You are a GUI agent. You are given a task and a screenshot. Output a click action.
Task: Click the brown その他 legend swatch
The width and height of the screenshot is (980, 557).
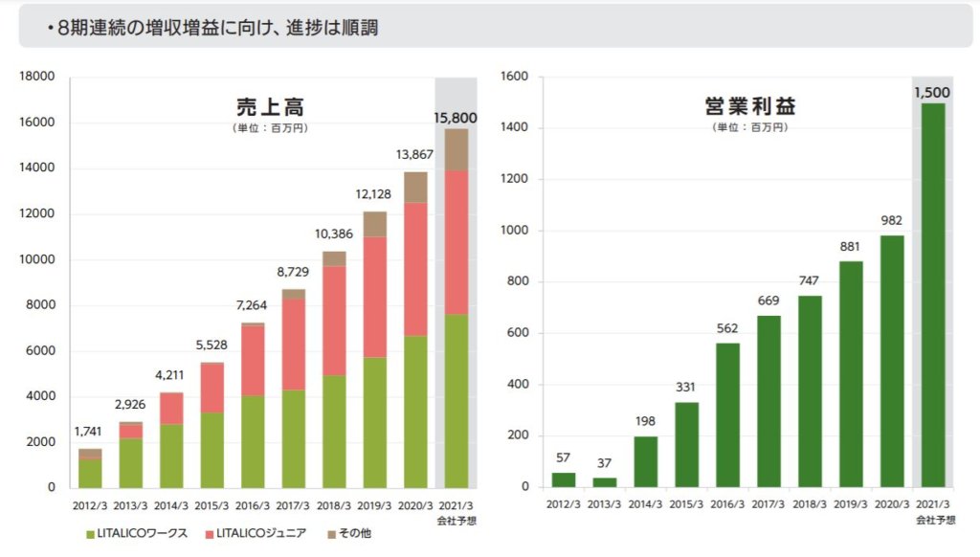[x=332, y=534]
